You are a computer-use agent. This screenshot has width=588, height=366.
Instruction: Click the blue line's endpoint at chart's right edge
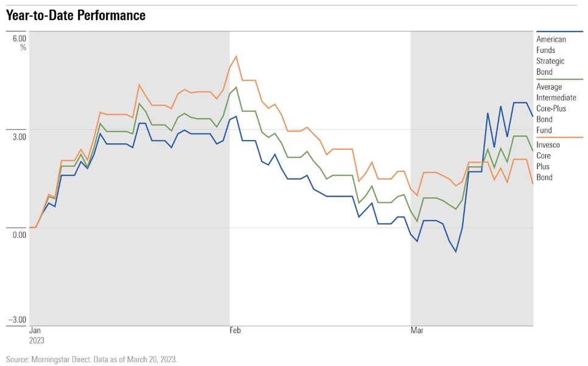(x=533, y=116)
